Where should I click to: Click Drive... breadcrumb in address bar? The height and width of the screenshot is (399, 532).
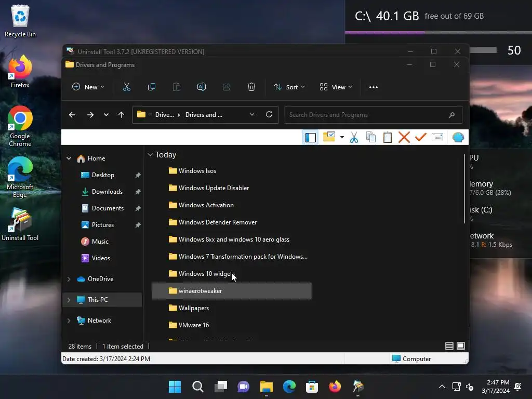[165, 115]
